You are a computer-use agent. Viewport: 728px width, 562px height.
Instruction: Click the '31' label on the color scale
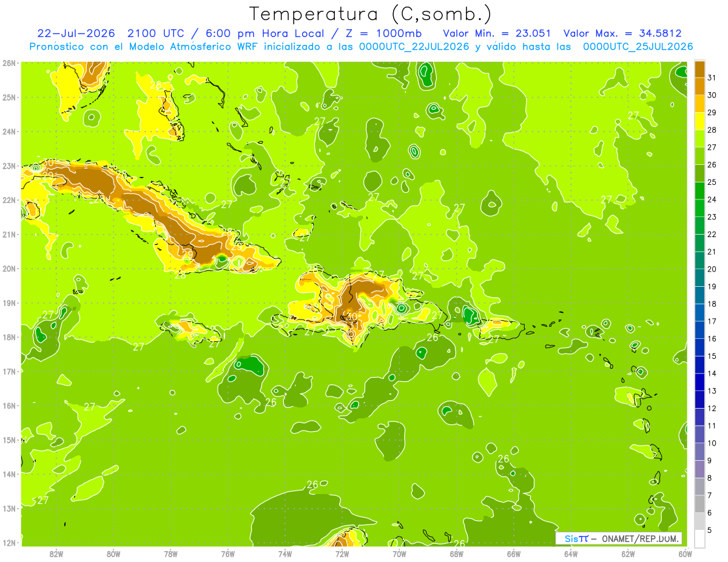tap(712, 78)
